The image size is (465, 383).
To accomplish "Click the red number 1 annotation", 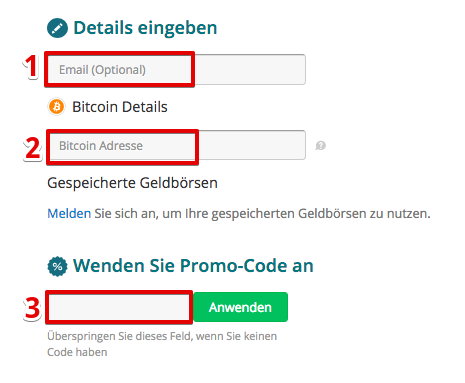I will point(31,66).
